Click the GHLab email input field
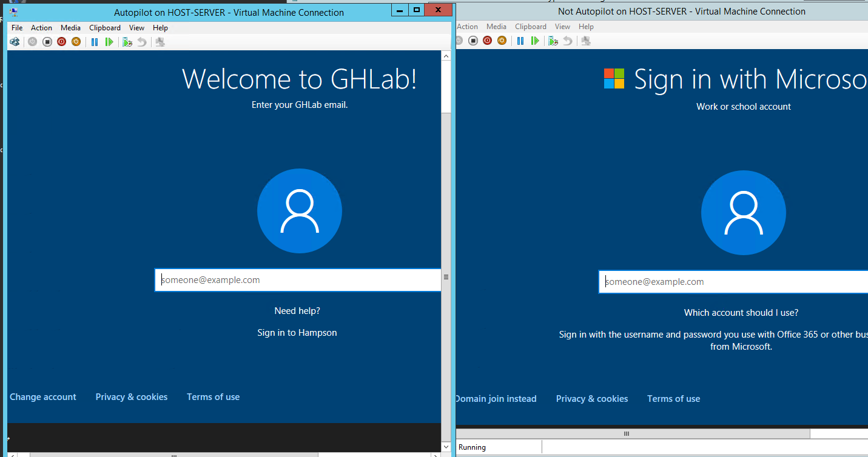The height and width of the screenshot is (457, 868). 297,279
